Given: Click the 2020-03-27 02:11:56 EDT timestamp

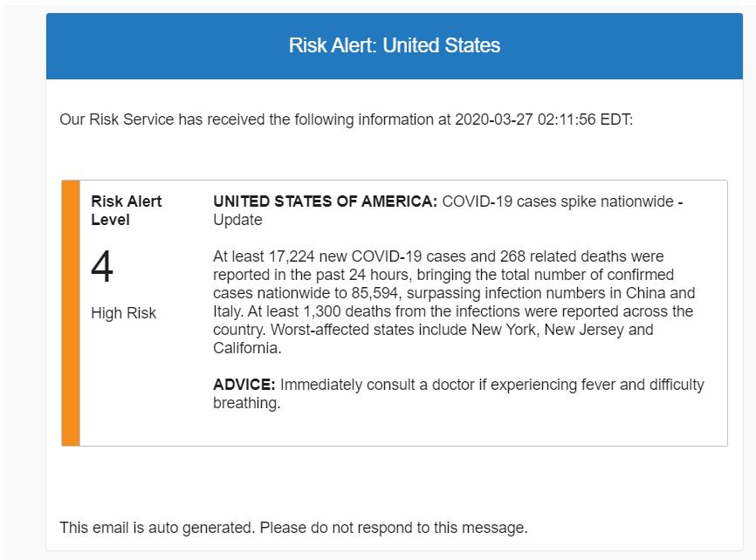Looking at the screenshot, I should [x=544, y=120].
